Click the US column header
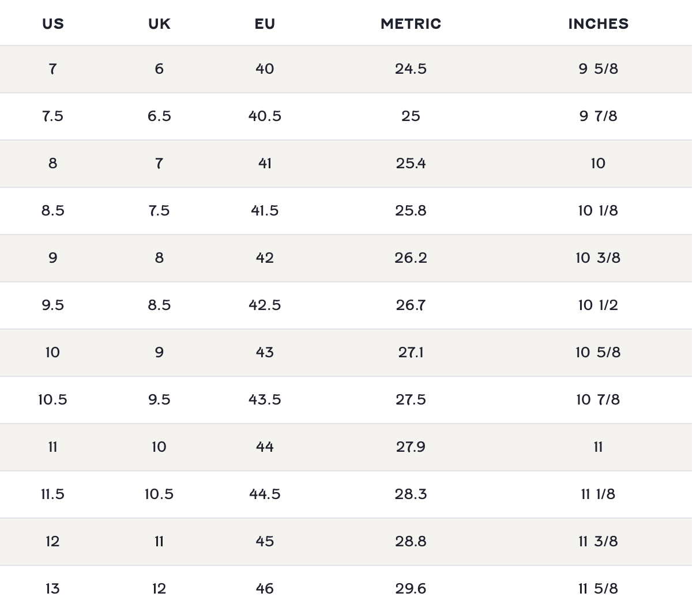 52,24
